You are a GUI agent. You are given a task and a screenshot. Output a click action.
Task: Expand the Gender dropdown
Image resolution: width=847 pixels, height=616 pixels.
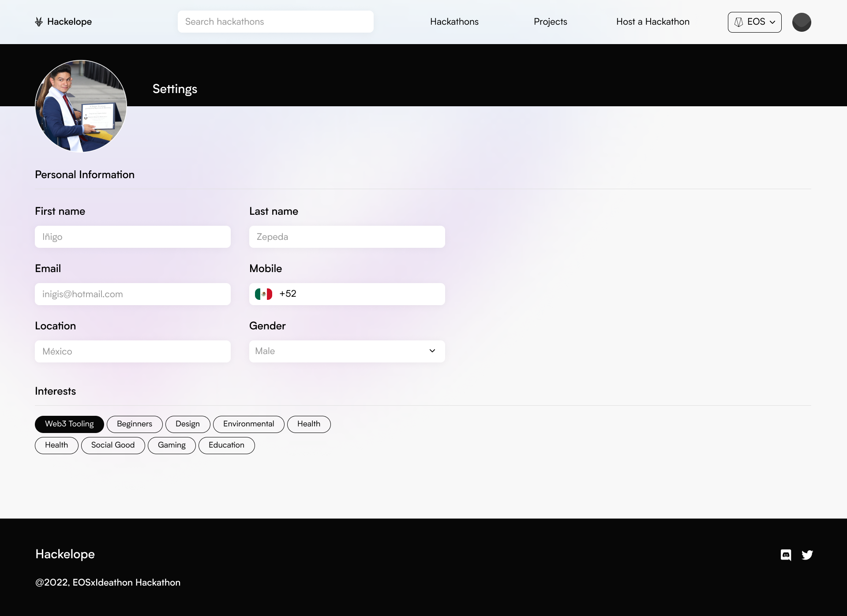click(x=347, y=351)
